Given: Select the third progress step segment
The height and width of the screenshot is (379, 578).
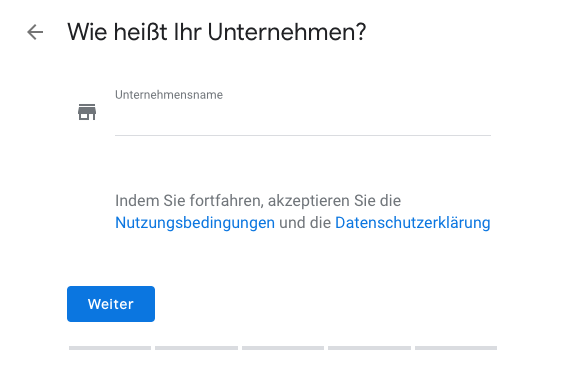Looking at the screenshot, I should [283, 348].
